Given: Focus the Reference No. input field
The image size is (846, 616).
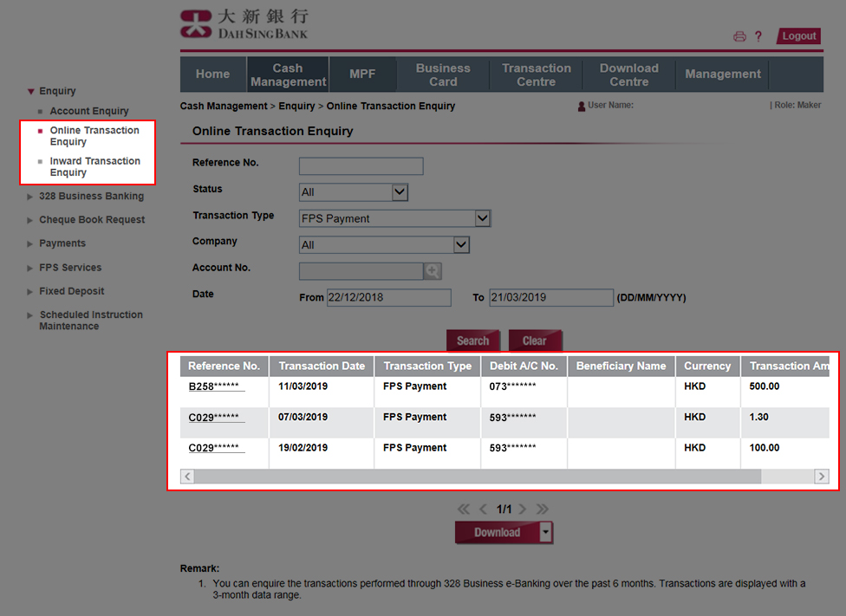Looking at the screenshot, I should [x=361, y=166].
